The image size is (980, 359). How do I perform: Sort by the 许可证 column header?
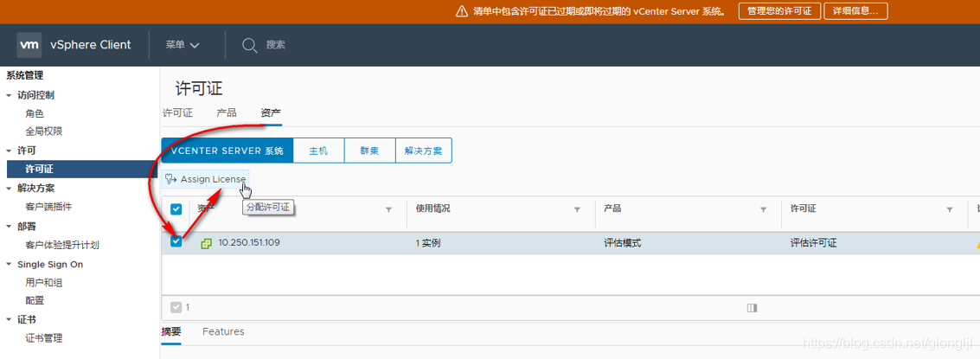point(804,208)
